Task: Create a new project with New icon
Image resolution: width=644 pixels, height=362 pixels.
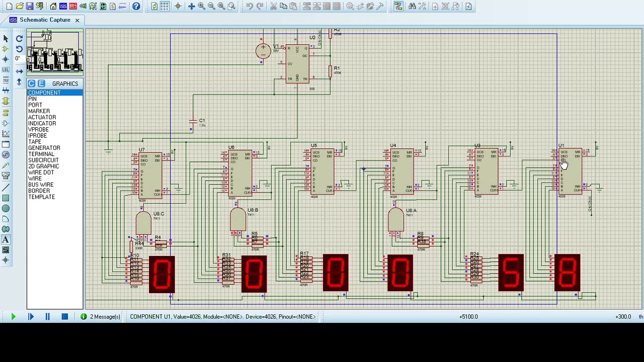Action: (9, 7)
